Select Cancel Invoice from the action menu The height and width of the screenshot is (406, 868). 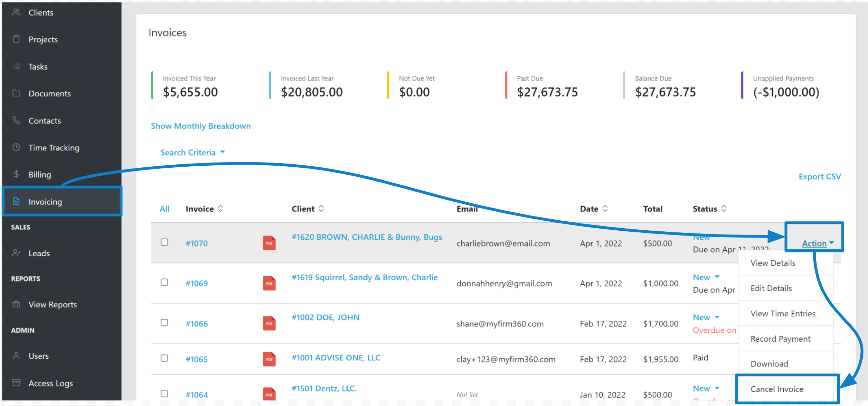pos(777,389)
